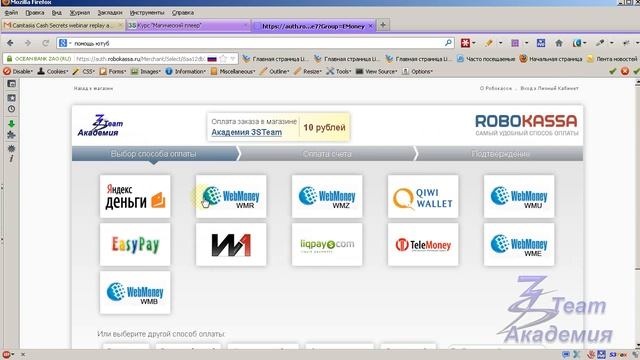640x360 pixels.
Task: Select TeleMoney payment tile
Action: click(423, 244)
